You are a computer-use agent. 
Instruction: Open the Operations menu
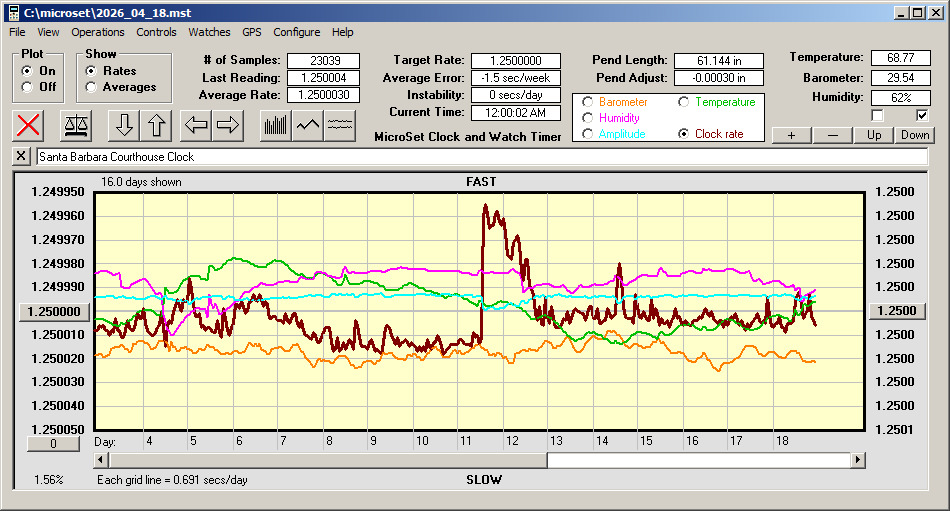[x=98, y=32]
